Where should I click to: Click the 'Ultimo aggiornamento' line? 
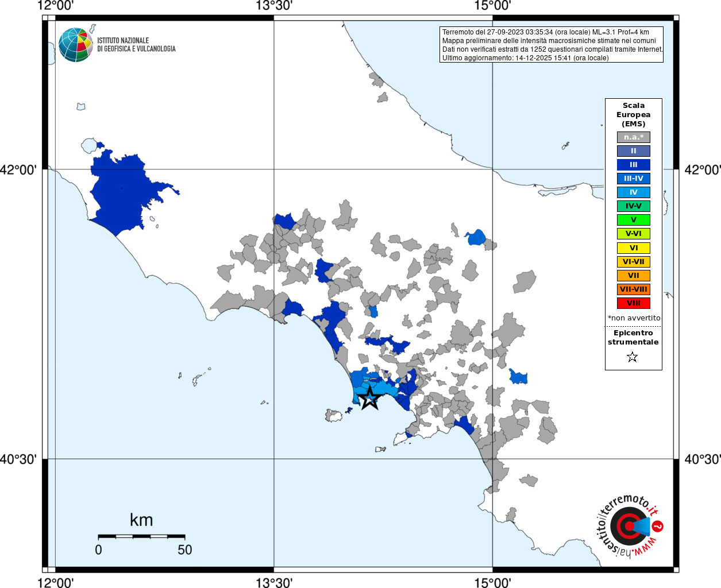coord(525,58)
